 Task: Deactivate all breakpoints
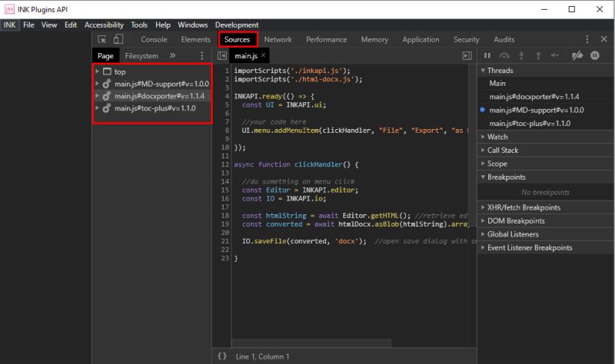pos(577,55)
